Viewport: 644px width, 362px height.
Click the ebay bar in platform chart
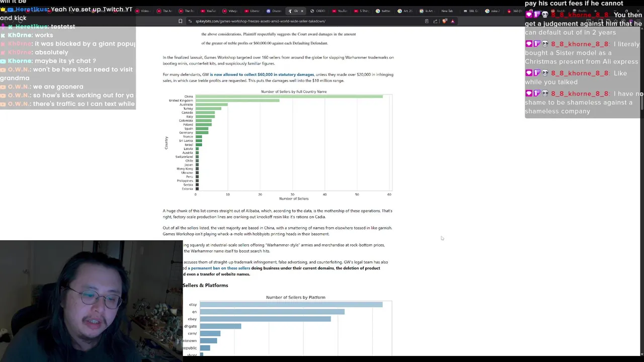click(265, 319)
